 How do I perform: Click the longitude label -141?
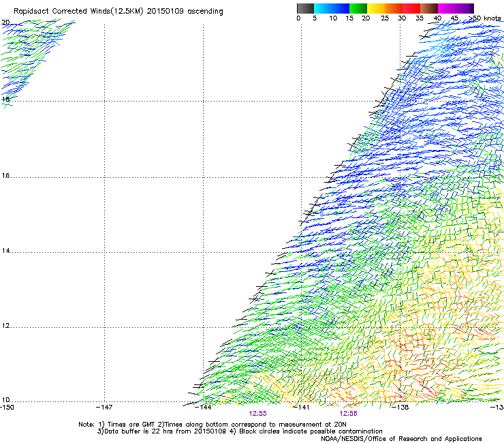tap(301, 408)
